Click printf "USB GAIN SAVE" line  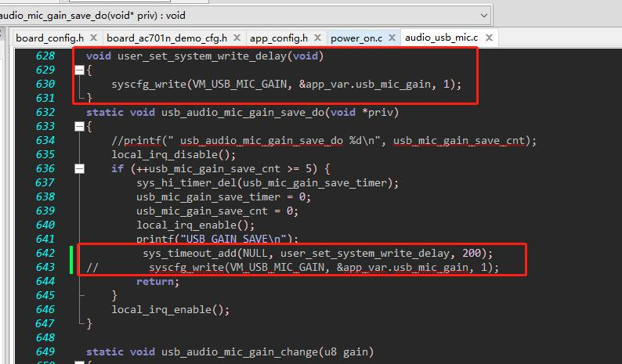pyautogui.click(x=217, y=239)
